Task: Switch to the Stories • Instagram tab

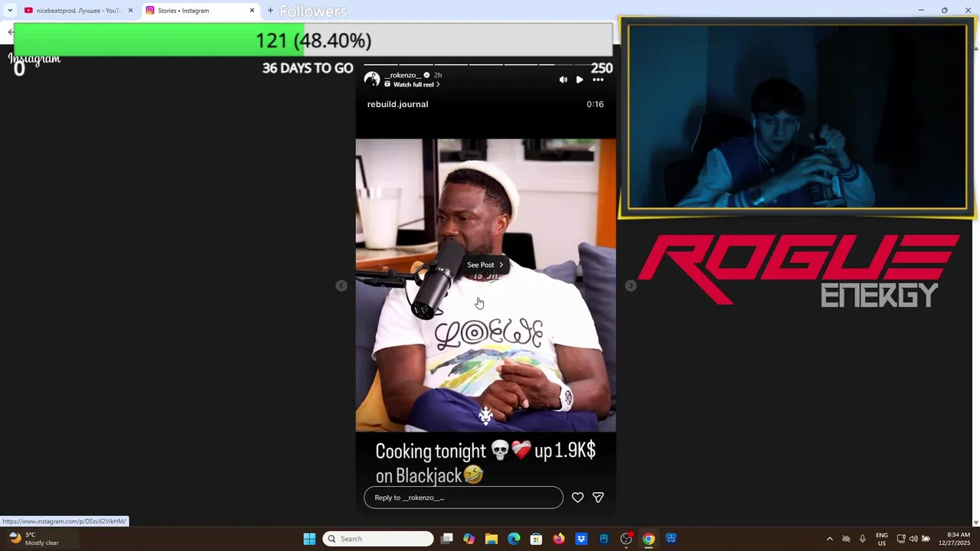Action: pyautogui.click(x=201, y=11)
